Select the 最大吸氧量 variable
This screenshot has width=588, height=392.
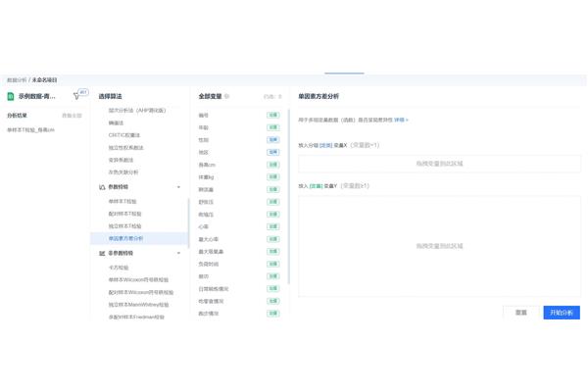click(211, 251)
